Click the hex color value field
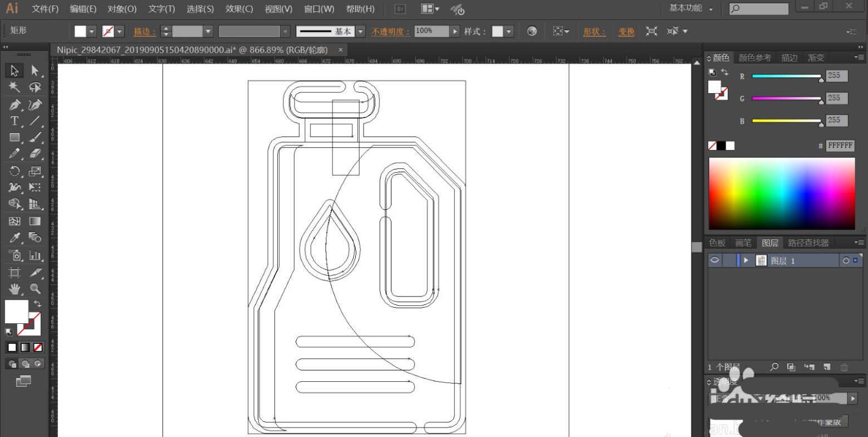Screen dimensions: 868x437 click(840, 145)
